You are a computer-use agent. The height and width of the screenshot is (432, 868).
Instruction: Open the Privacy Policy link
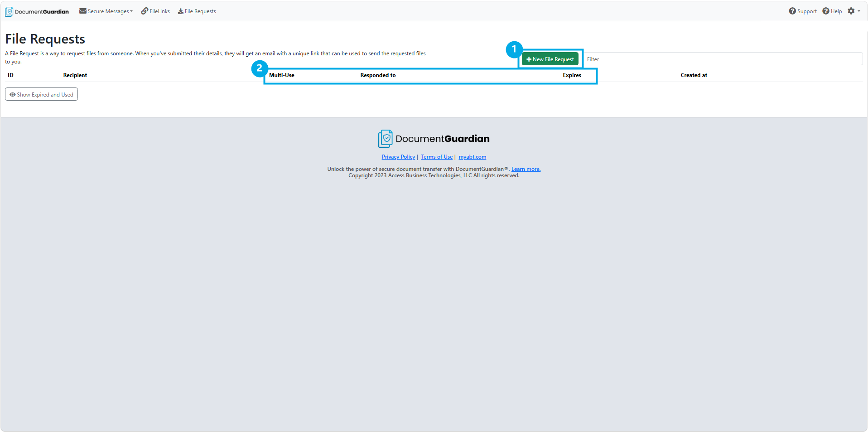(398, 157)
